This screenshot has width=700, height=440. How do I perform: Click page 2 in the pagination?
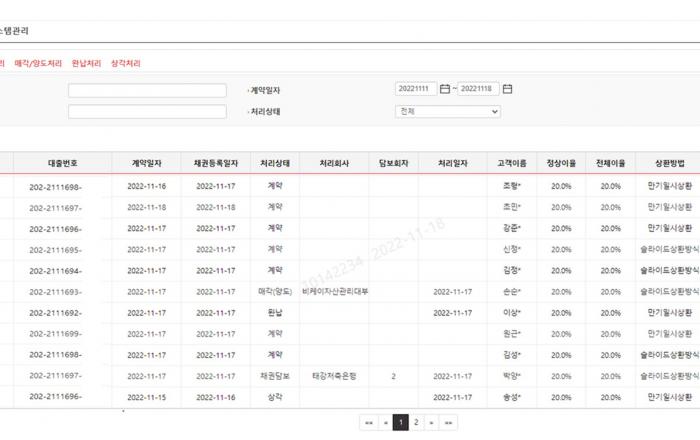point(416,423)
